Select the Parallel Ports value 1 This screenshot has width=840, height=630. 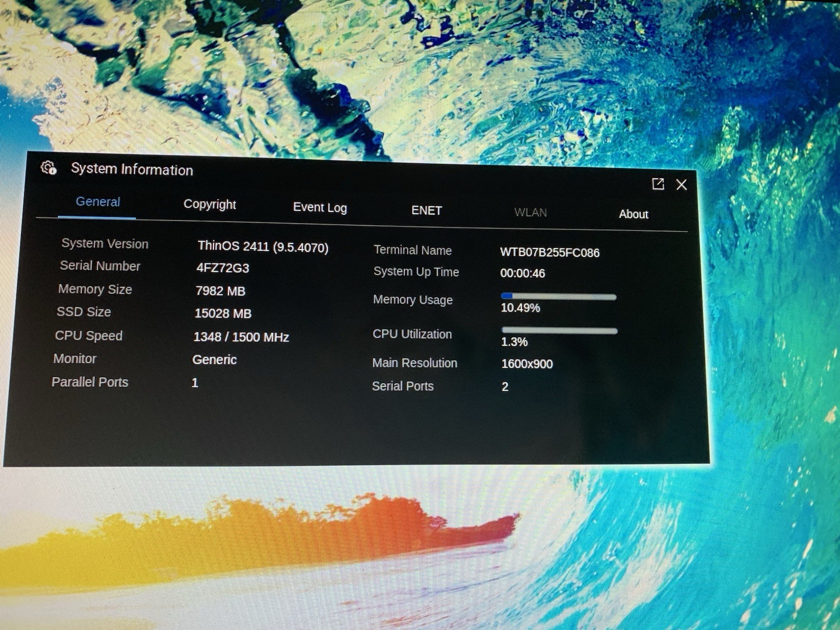pos(195,383)
